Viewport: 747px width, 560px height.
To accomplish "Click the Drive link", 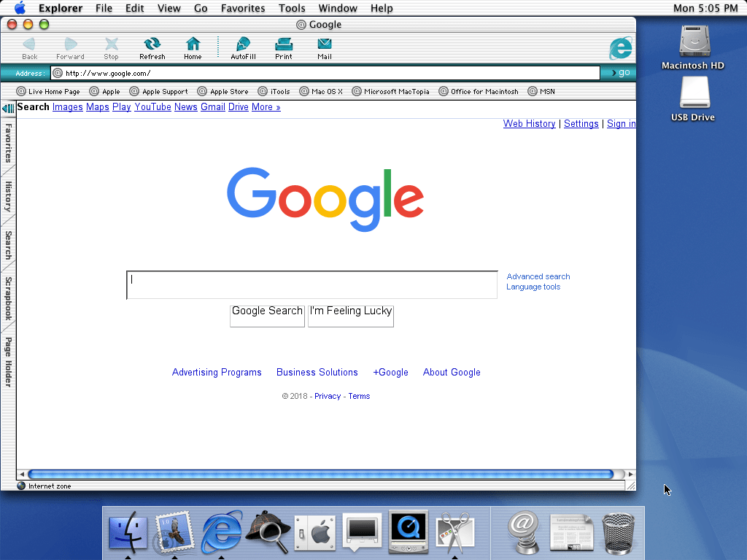I will click(x=239, y=107).
